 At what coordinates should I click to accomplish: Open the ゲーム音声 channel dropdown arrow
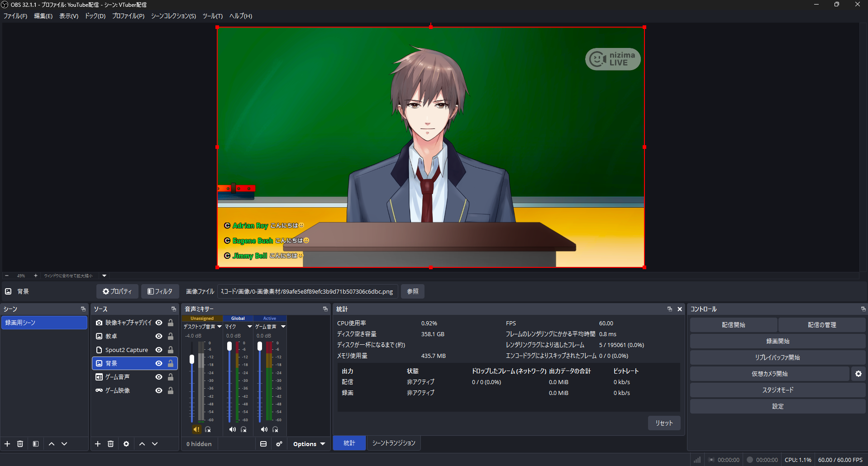pyautogui.click(x=283, y=326)
